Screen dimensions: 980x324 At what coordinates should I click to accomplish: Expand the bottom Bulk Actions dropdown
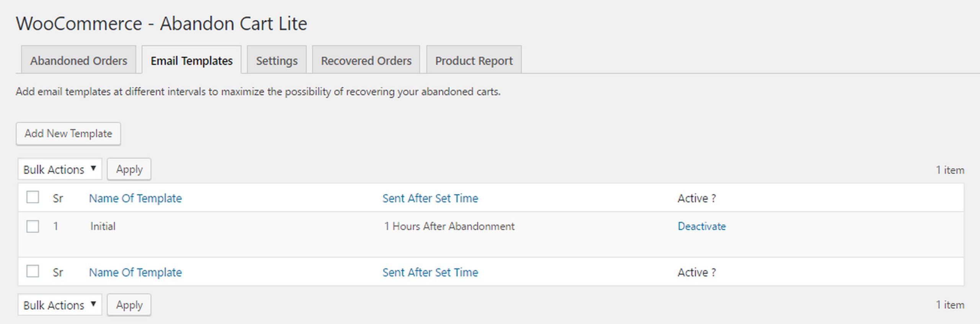[x=59, y=305]
